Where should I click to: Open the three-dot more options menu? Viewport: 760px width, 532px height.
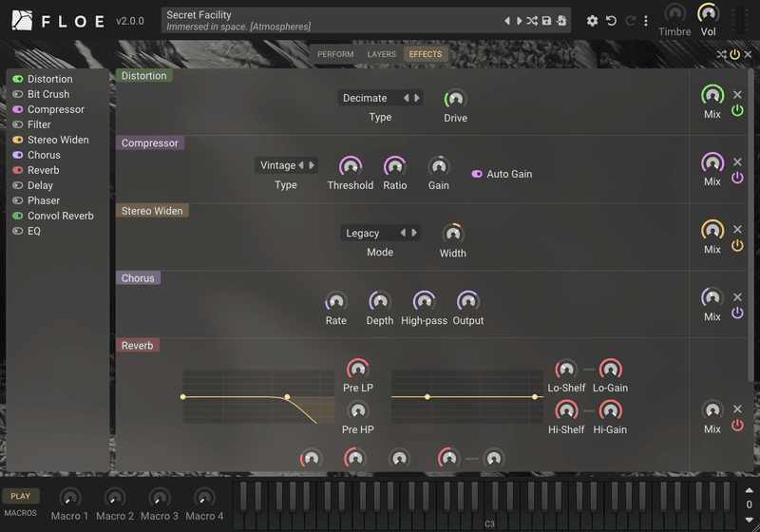[646, 21]
